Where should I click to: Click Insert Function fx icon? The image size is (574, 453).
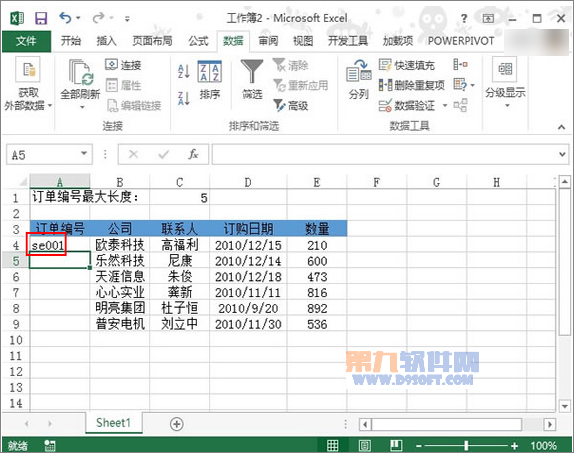pos(193,154)
